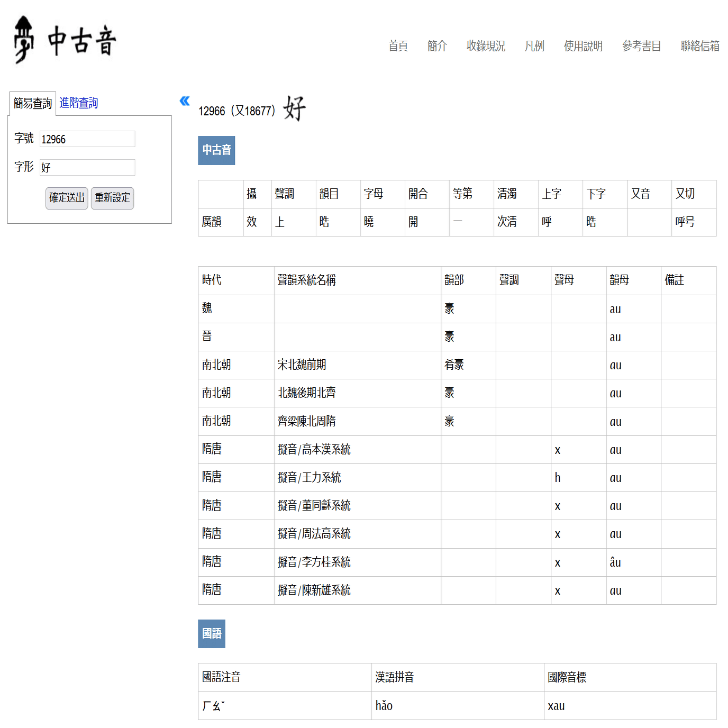Viewport: 728px width, 728px height.
Task: Click the 中古音 section header badge
Action: click(x=216, y=150)
